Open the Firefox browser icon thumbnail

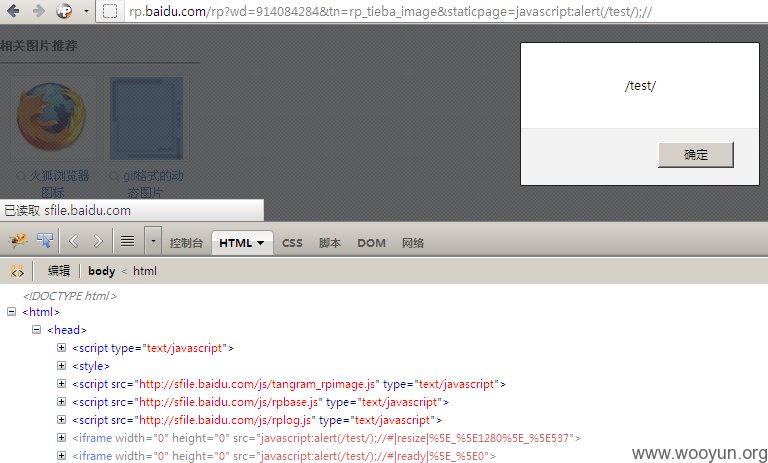click(51, 118)
